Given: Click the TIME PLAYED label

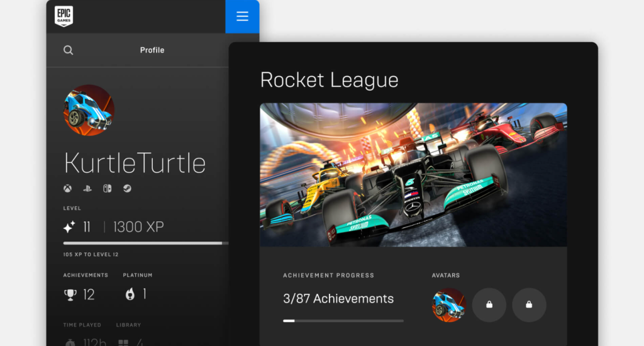Looking at the screenshot, I should coord(82,325).
